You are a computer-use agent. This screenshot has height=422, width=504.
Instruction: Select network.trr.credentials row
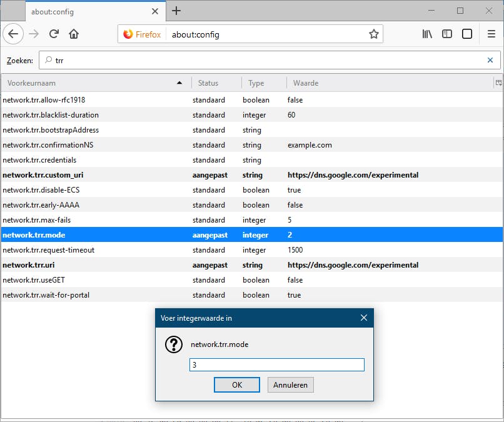[x=252, y=160]
